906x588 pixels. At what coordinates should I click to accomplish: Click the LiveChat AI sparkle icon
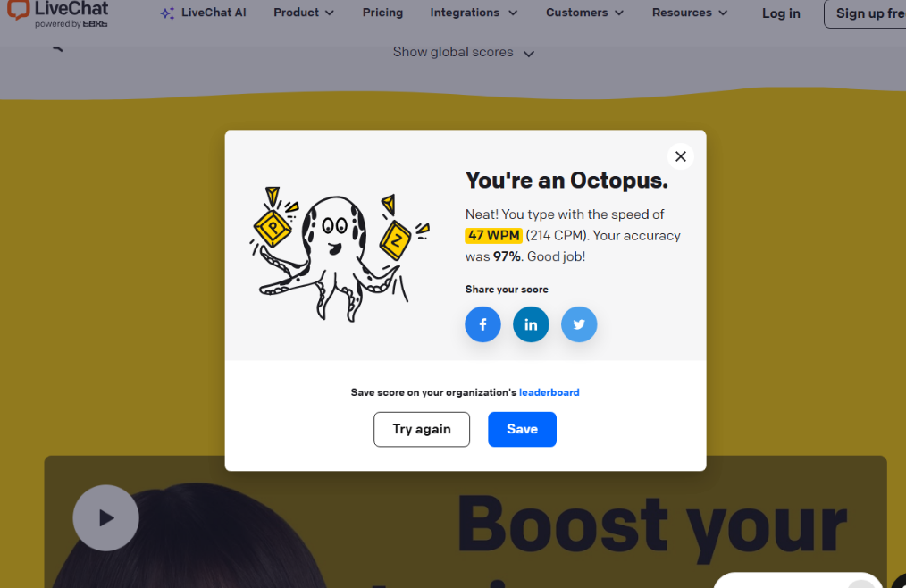click(x=167, y=13)
